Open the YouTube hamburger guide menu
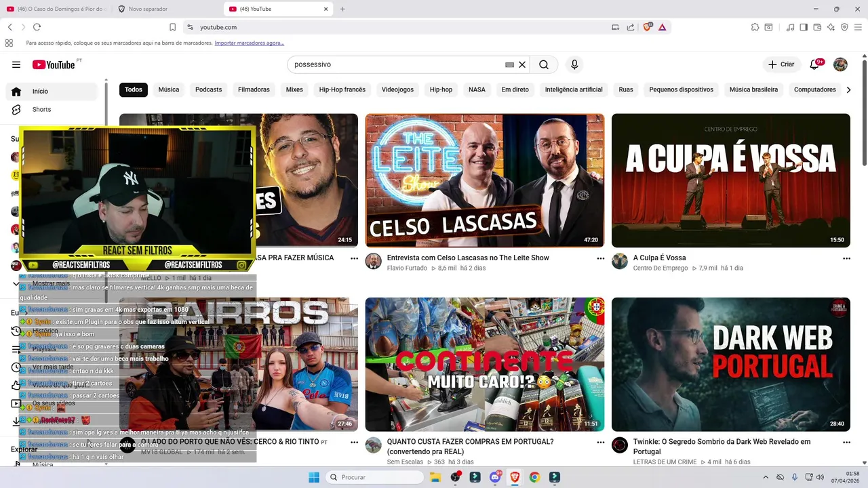Image resolution: width=868 pixels, height=488 pixels. 16,64
